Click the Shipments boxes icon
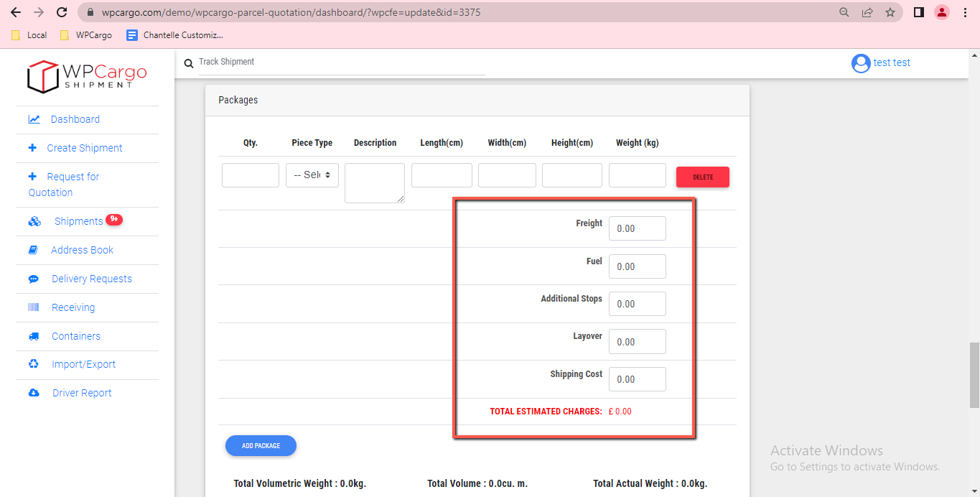Screen dimensions: 980x497 (34, 221)
